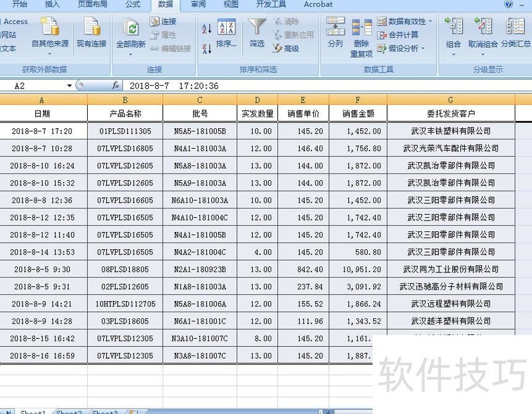Open the 审阅 ribbon tab
Viewport: 532px width, 414px height.
click(198, 5)
